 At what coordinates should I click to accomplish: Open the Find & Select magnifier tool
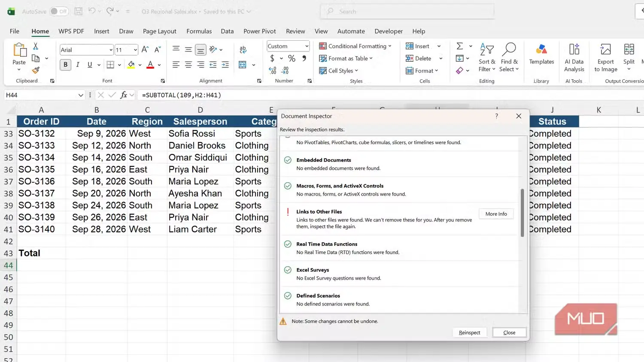[x=509, y=57]
